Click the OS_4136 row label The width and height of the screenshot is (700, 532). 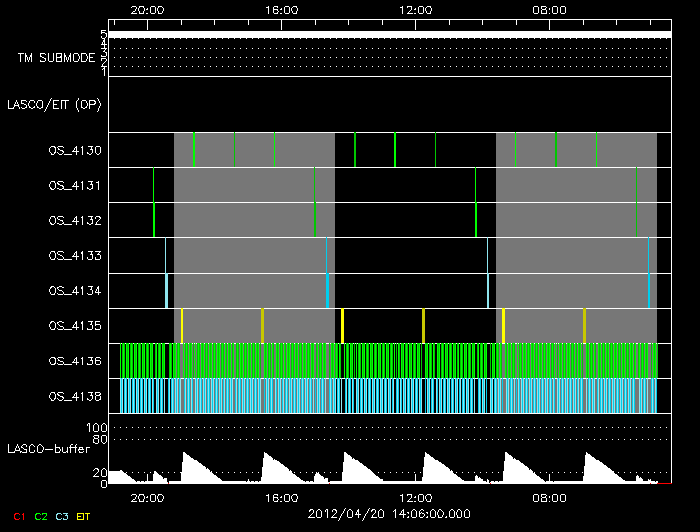[x=75, y=361]
